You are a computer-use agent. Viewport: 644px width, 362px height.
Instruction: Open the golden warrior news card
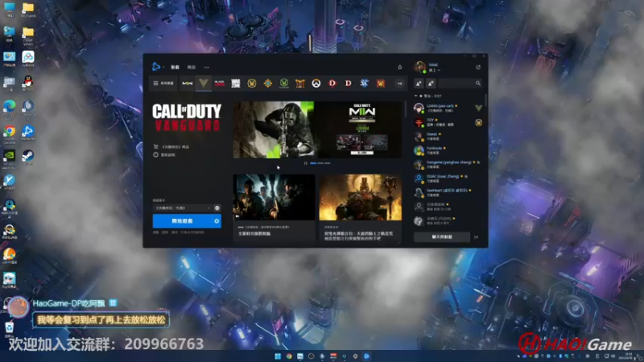[x=360, y=208]
